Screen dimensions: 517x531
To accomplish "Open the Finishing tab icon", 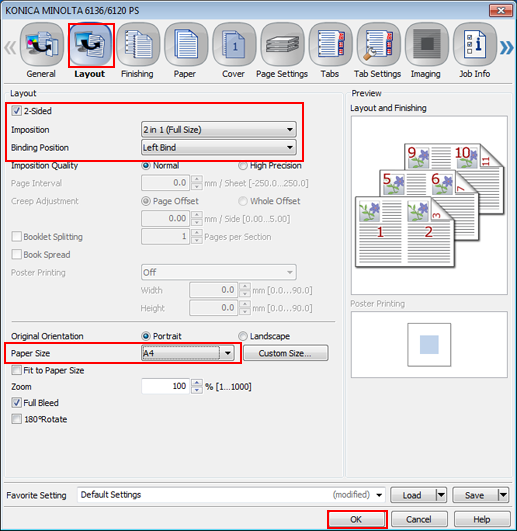I will [x=138, y=44].
